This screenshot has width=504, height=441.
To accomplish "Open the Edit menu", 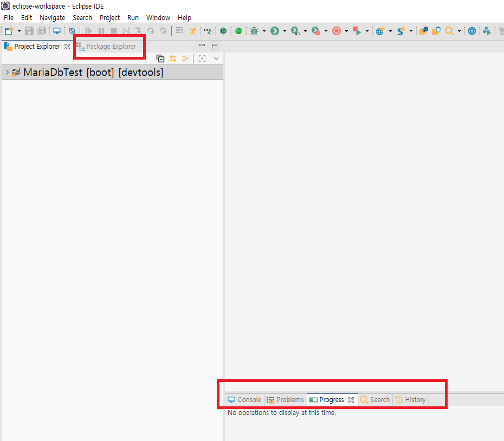I will point(27,18).
